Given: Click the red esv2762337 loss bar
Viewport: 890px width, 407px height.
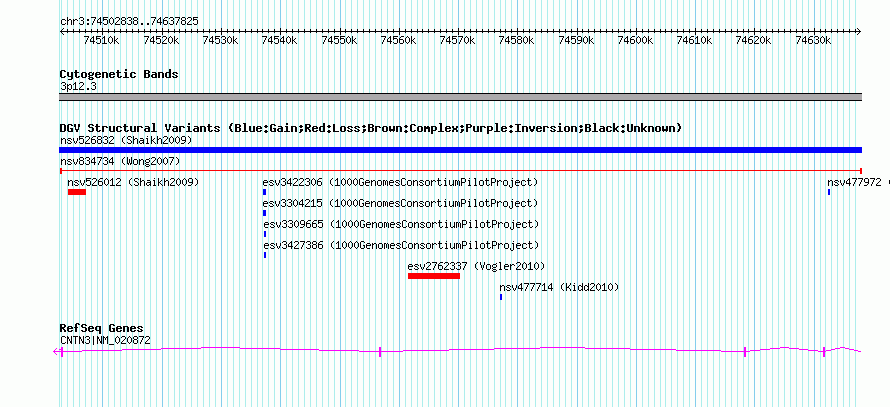Looking at the screenshot, I should pos(434,276).
